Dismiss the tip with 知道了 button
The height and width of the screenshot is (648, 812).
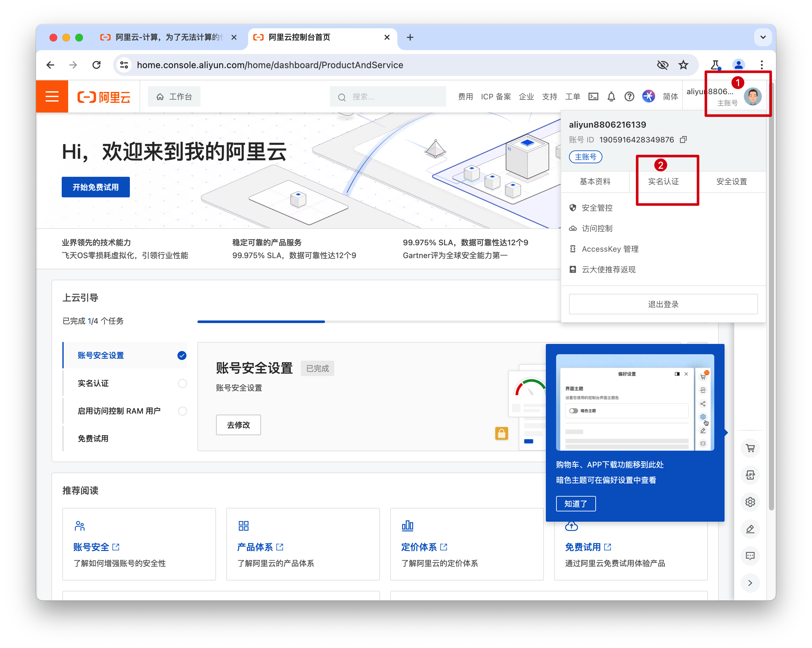pos(576,503)
